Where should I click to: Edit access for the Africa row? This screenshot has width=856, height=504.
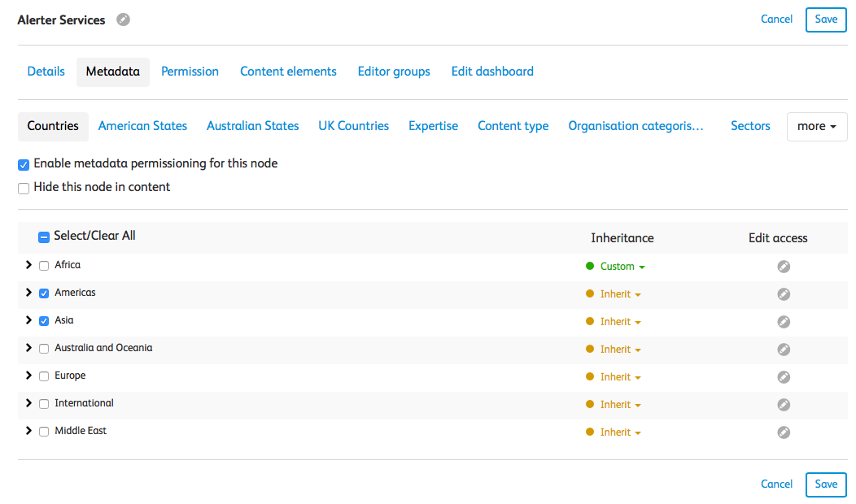point(784,267)
